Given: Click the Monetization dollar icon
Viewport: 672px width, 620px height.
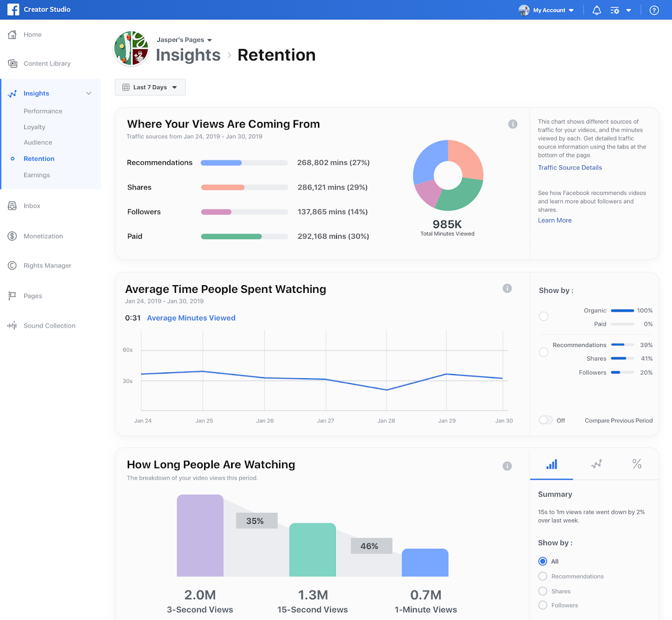Looking at the screenshot, I should tap(12, 236).
